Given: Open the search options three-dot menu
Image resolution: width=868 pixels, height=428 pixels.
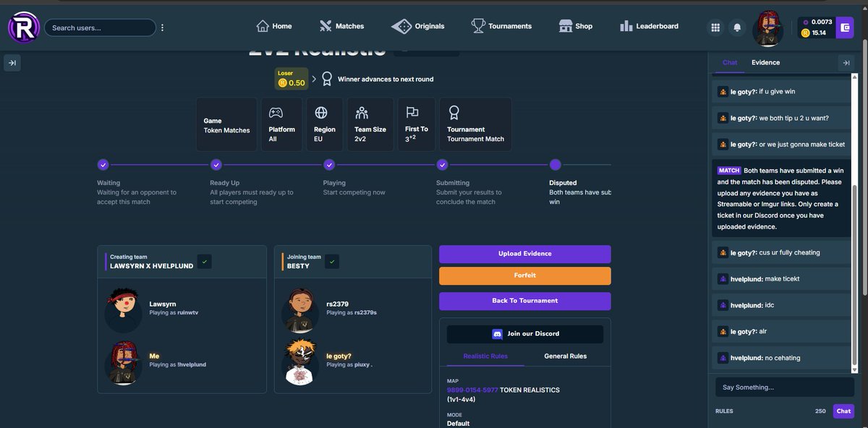Looking at the screenshot, I should point(162,27).
